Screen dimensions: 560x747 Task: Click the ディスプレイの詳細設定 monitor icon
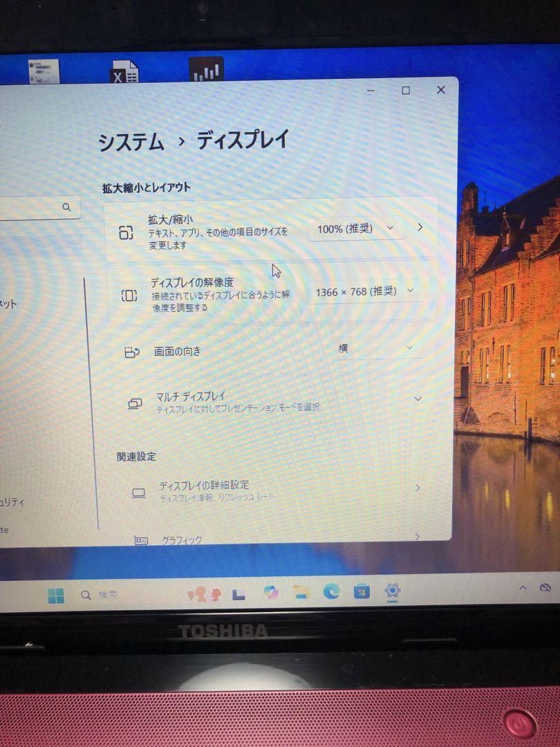(138, 493)
